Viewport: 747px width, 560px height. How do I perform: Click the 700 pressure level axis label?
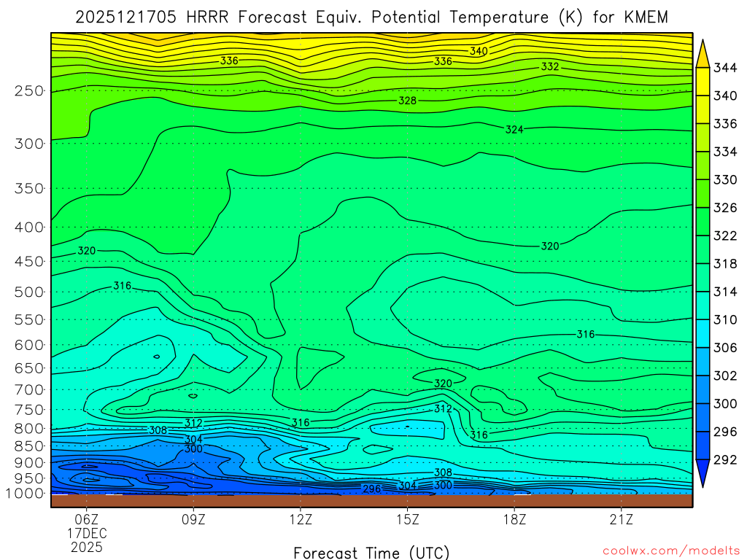point(29,389)
